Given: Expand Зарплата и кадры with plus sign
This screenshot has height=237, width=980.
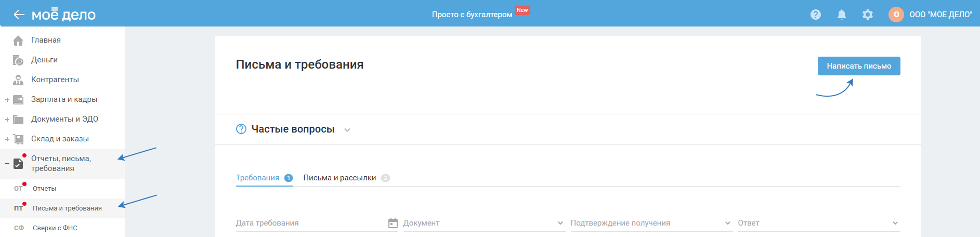Looking at the screenshot, I should click(x=7, y=100).
